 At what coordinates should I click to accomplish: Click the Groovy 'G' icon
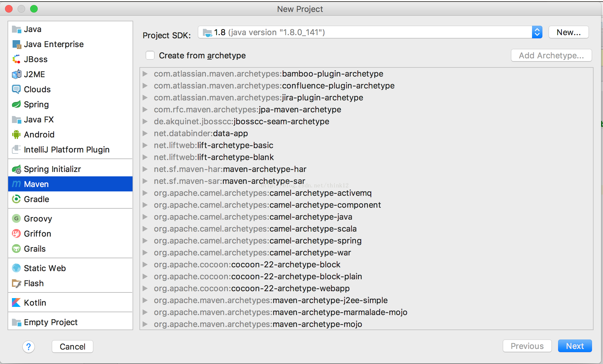coord(16,219)
